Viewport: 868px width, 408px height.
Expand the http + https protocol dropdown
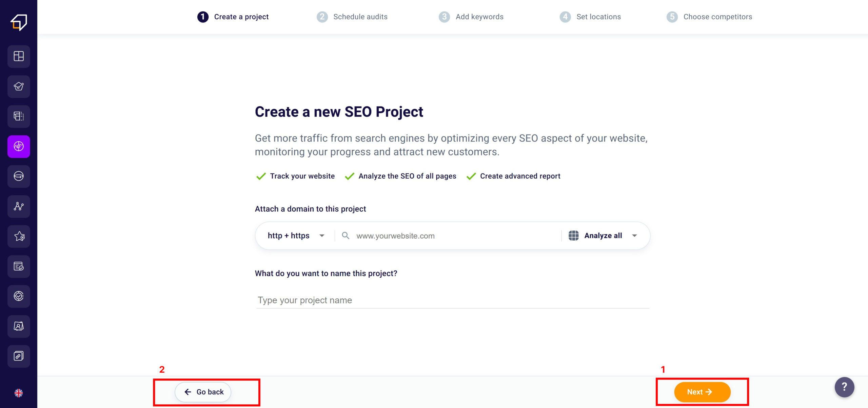[296, 236]
